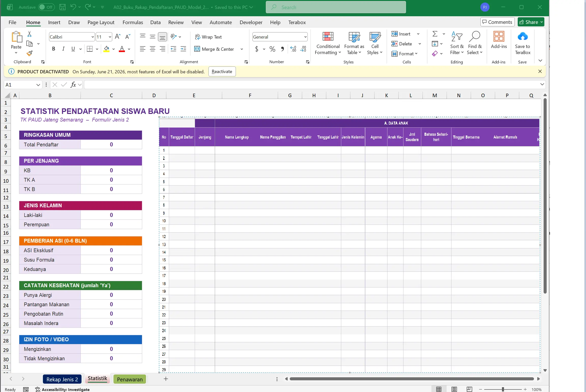The width and height of the screenshot is (586, 392).
Task: Click the Copy icon in Clipboard group
Action: pyautogui.click(x=29, y=44)
